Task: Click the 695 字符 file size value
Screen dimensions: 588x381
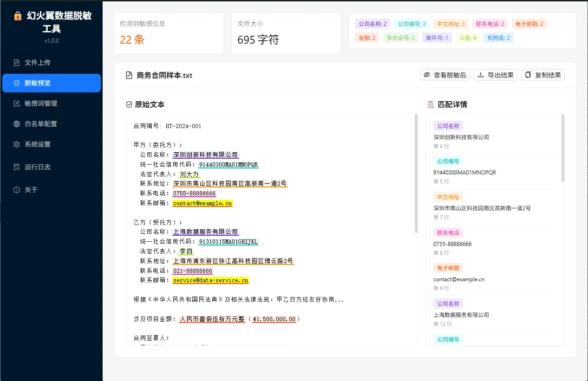Action: click(258, 40)
